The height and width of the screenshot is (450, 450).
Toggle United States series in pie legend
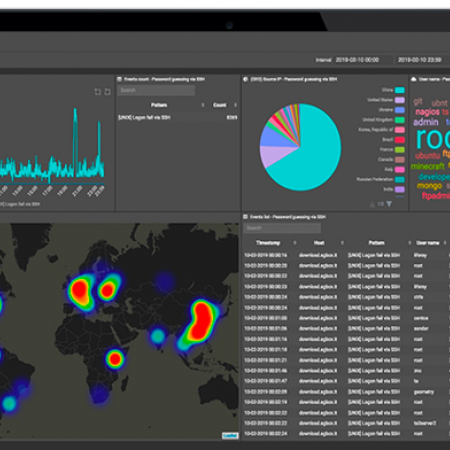(x=386, y=100)
